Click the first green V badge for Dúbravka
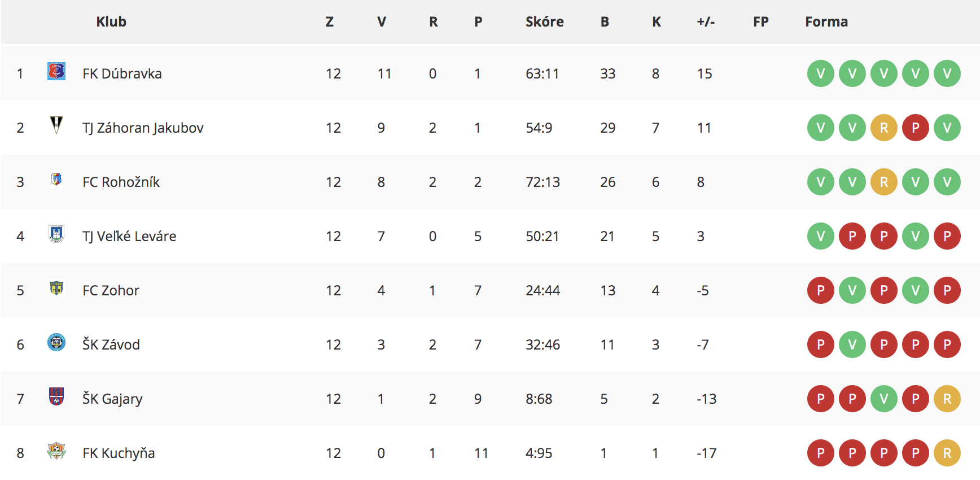 pyautogui.click(x=821, y=73)
